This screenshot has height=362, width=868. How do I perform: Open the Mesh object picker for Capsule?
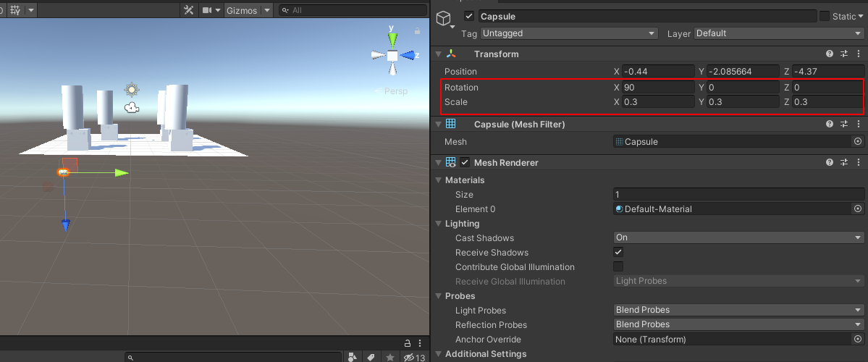pos(858,142)
